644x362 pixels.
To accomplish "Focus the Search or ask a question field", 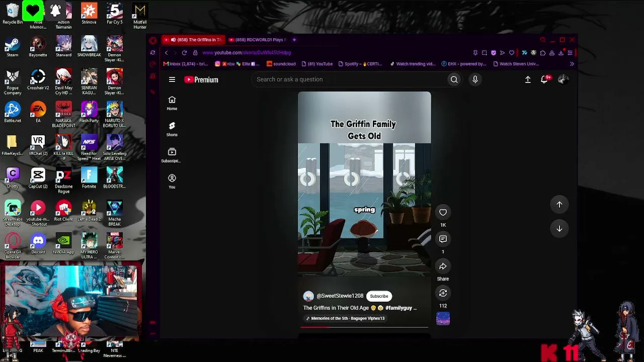I will tap(350, 79).
